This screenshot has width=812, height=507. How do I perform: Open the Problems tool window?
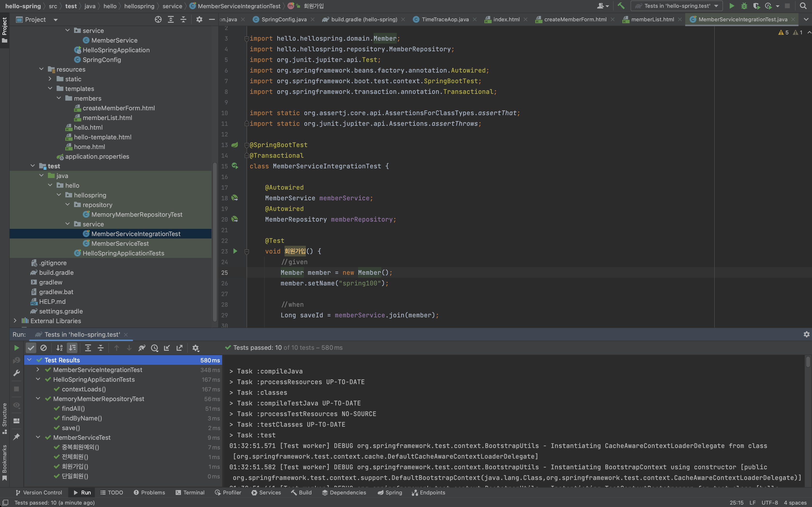point(149,492)
